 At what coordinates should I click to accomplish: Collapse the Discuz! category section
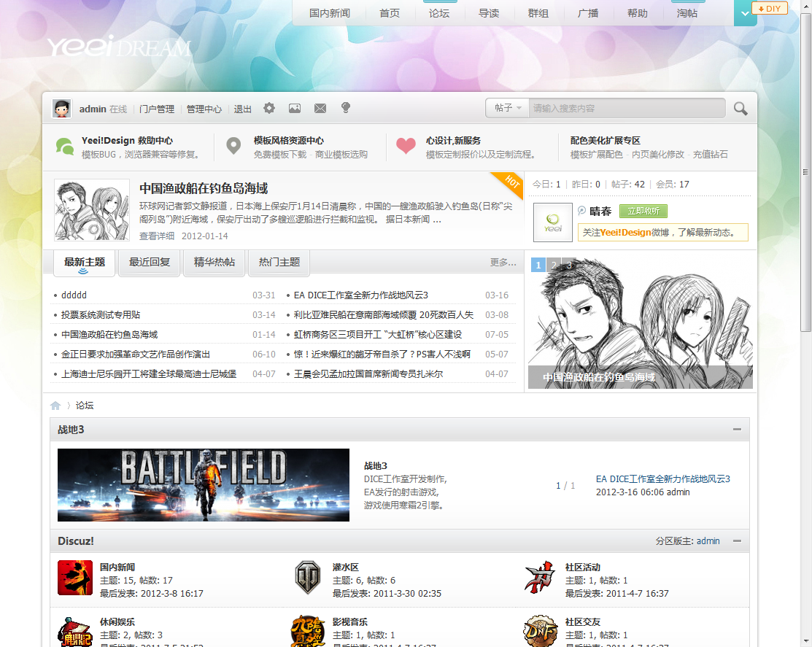737,541
